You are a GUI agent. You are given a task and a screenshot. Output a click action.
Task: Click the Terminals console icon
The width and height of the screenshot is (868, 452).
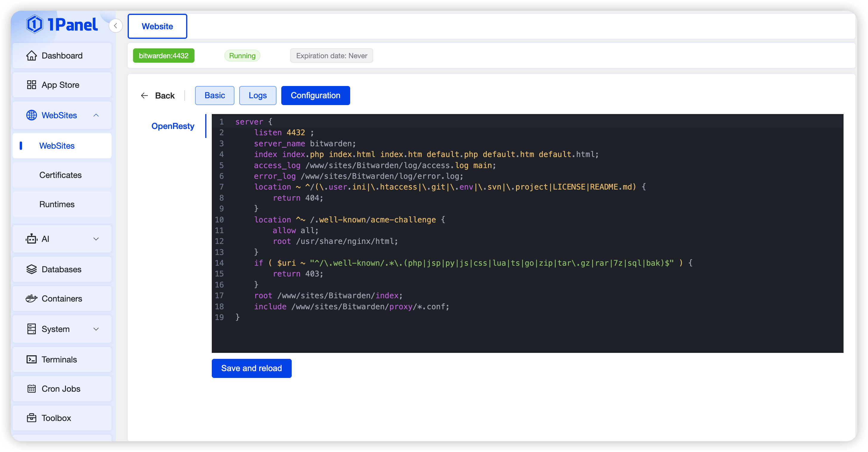pos(31,359)
